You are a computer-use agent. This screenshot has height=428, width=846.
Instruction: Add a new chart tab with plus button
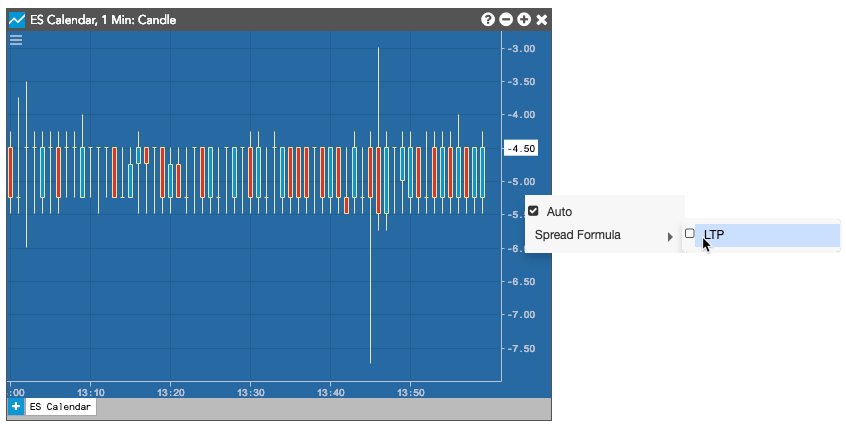pos(16,406)
